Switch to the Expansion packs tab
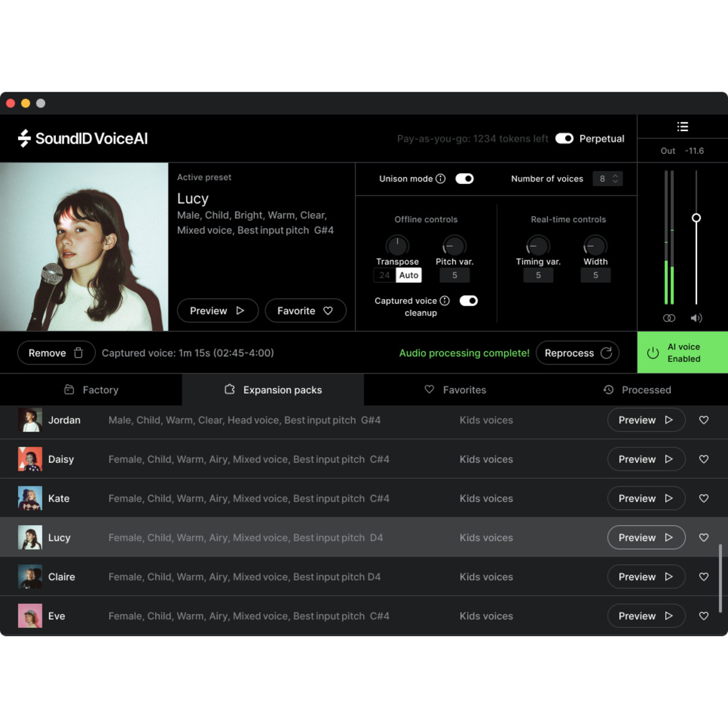This screenshot has width=728, height=728. tap(273, 389)
